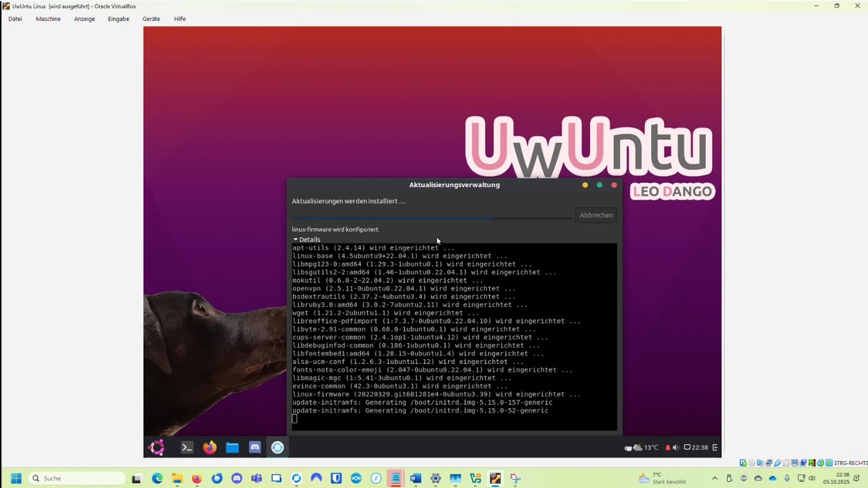The image size is (868, 488).
Task: Click the Abbrechen button
Action: point(596,215)
